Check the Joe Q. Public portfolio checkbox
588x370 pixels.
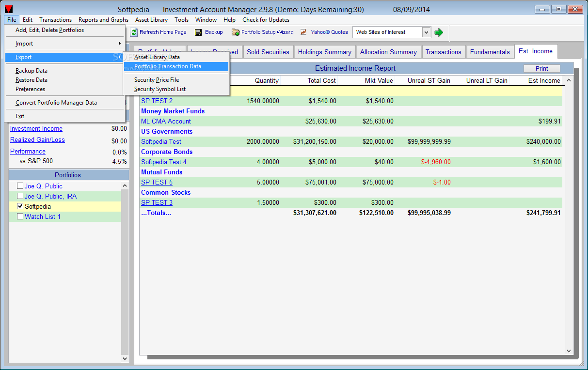coord(20,186)
